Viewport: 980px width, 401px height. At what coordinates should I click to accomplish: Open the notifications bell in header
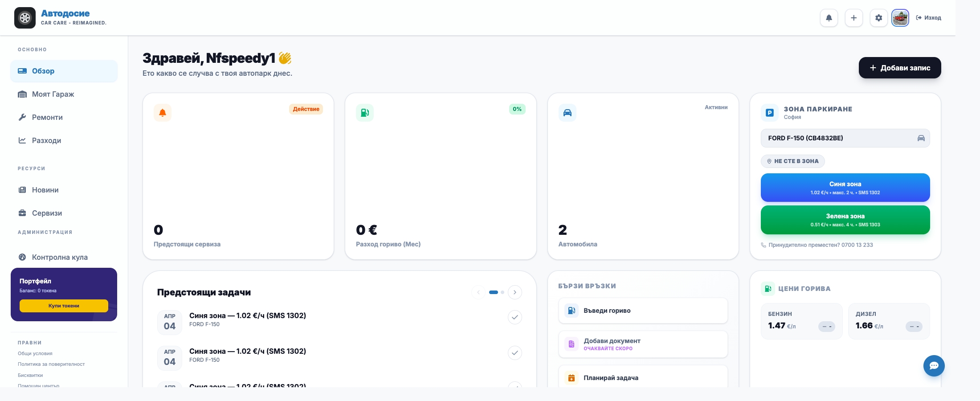pyautogui.click(x=829, y=18)
